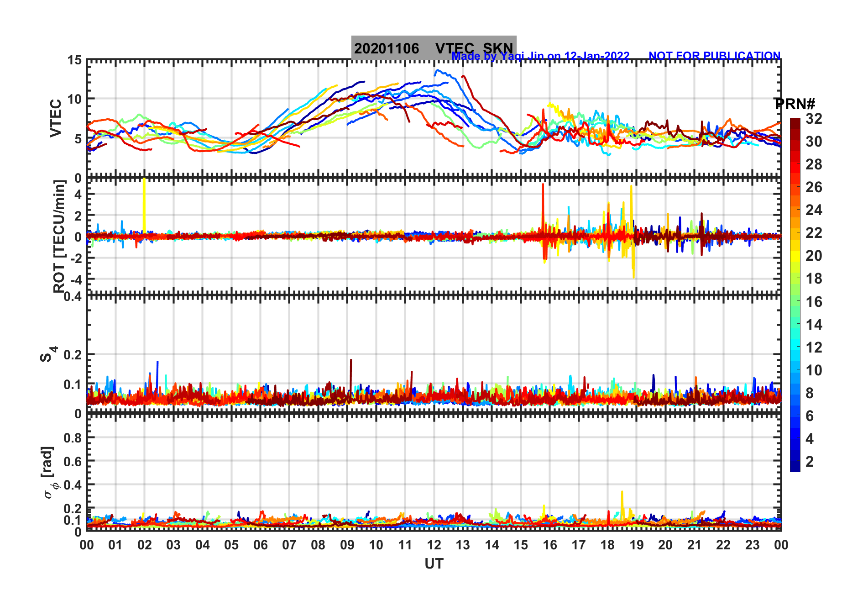
Task: Select colorbar tick label 6
Action: click(810, 416)
